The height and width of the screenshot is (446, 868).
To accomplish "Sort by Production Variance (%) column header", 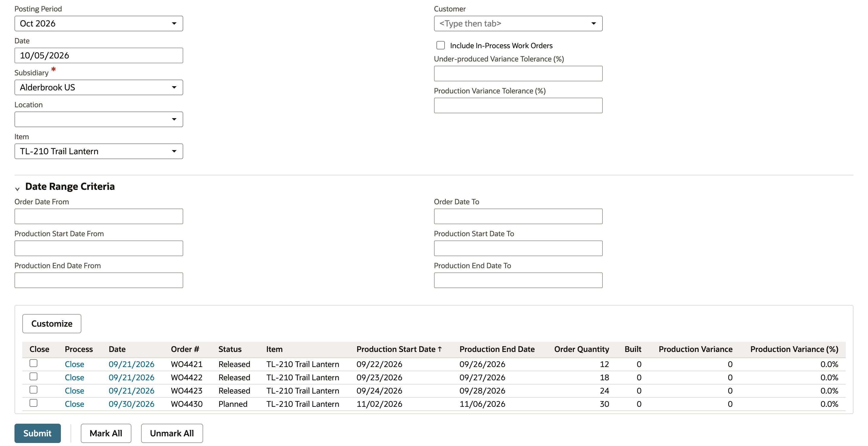I will (x=794, y=349).
